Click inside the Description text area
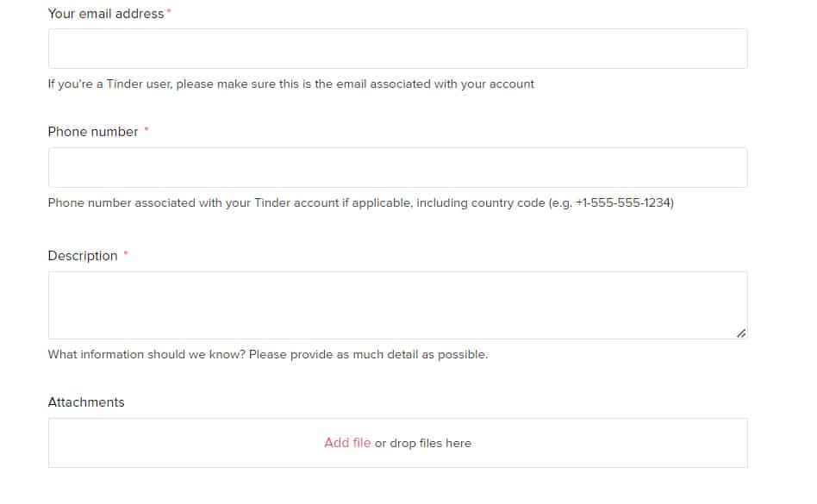This screenshot has width=817, height=504. tap(397, 305)
